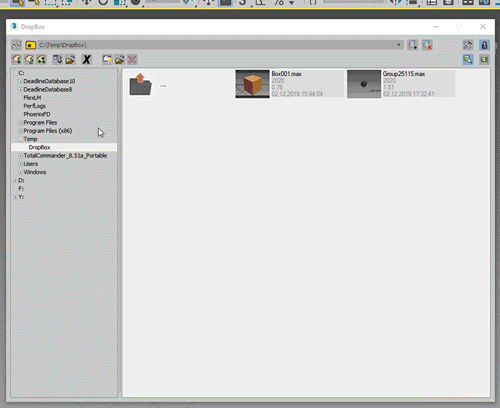This screenshot has height=408, width=500.
Task: Go up a level with the parent folder icon
Action: (x=140, y=84)
